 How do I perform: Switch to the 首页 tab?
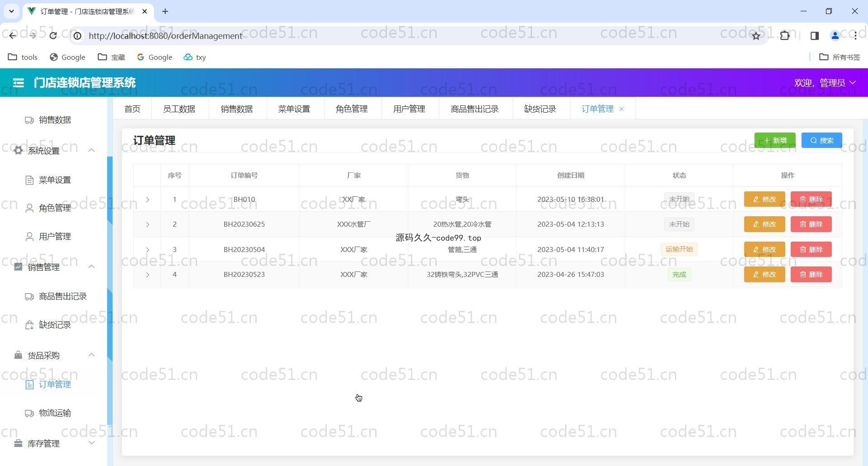tap(132, 109)
